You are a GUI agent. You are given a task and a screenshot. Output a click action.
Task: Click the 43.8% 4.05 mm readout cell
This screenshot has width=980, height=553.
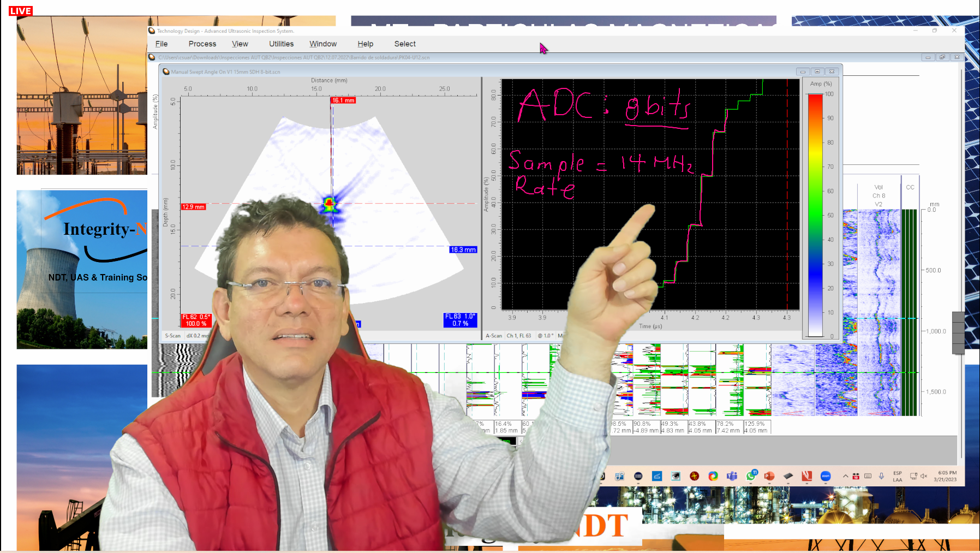pos(701,427)
